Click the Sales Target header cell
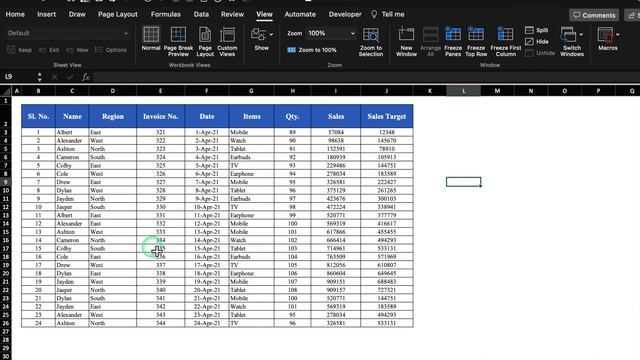Viewport: 640px width, 360px height. pos(387,116)
